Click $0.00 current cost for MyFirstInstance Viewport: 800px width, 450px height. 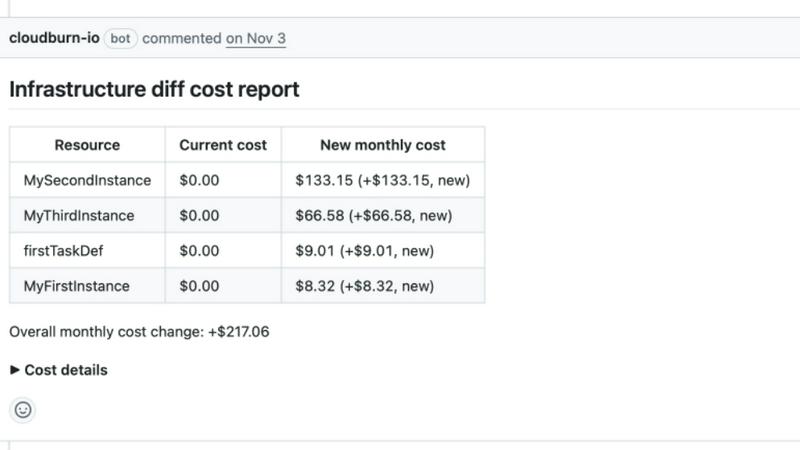coord(223,286)
